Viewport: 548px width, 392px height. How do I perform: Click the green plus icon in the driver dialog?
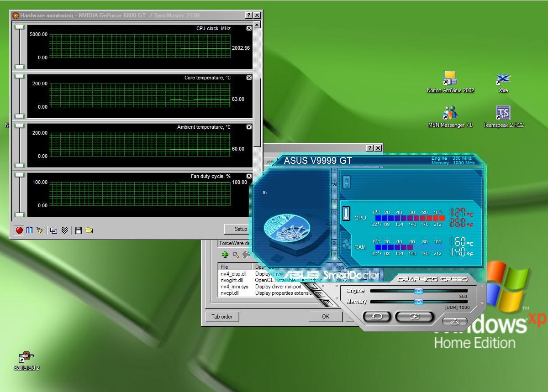point(225,255)
